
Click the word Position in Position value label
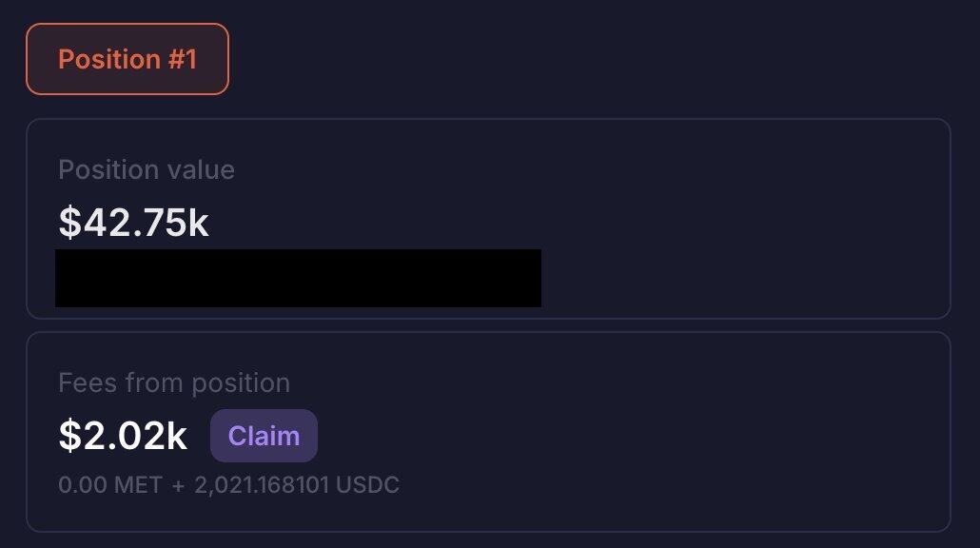click(107, 170)
